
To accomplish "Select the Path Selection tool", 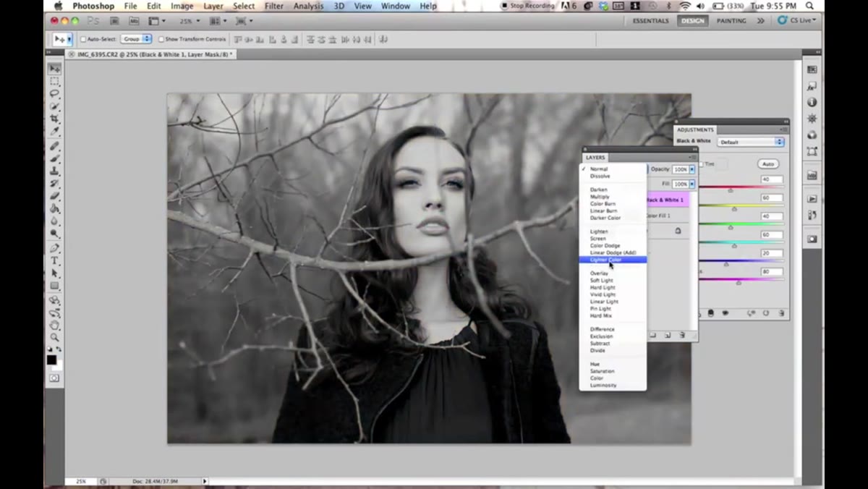I will 55,273.
